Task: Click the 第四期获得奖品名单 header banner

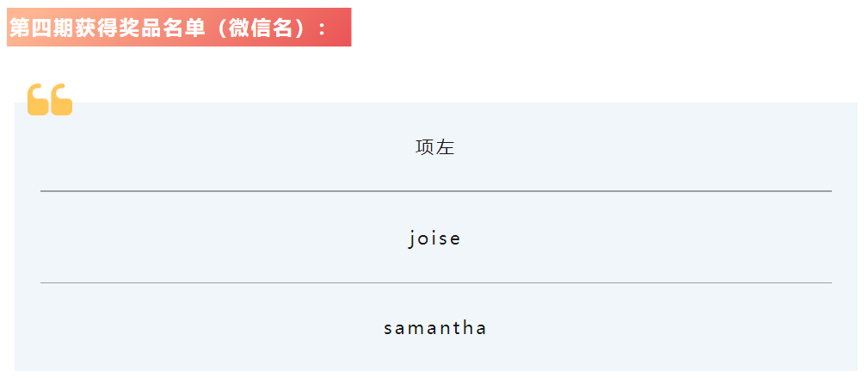Action: pos(179,28)
